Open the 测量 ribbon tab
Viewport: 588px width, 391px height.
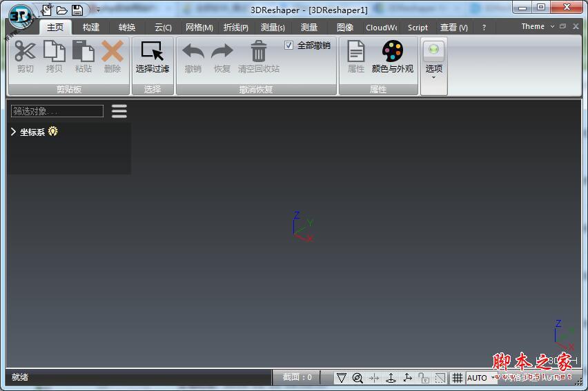pyautogui.click(x=309, y=28)
